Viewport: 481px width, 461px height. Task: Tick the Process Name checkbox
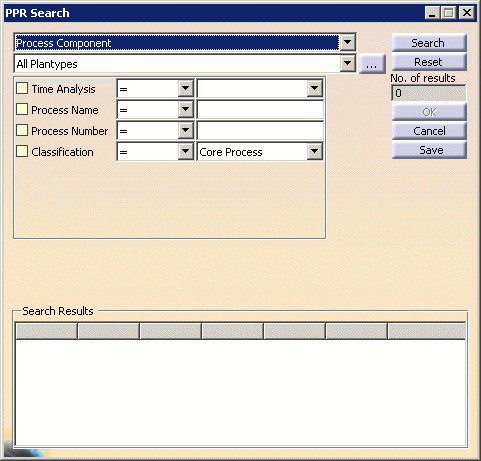coord(22,109)
